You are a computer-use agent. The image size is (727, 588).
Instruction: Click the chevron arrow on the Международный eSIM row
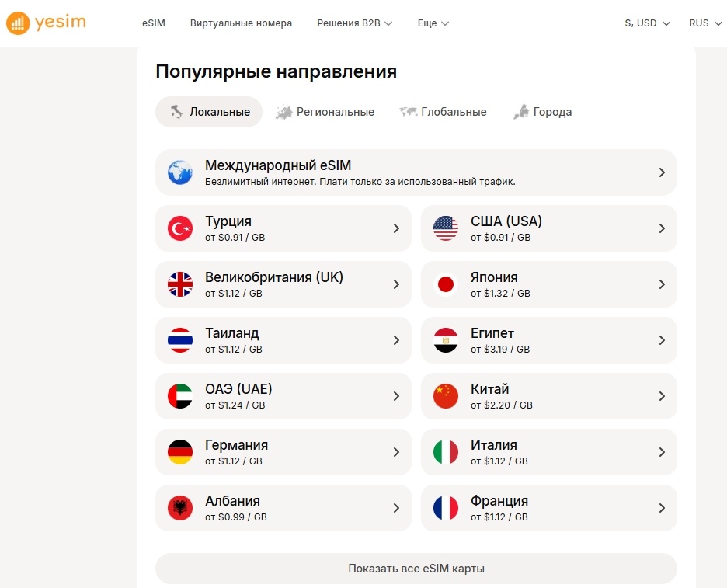click(662, 172)
